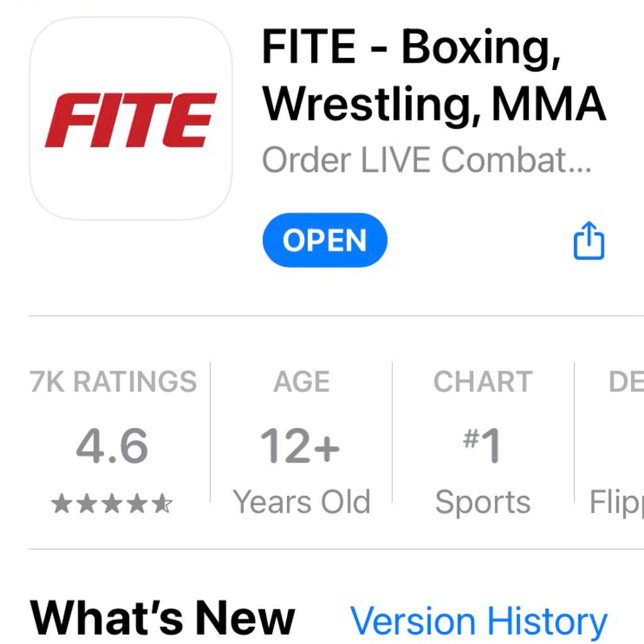Open the developer name starting with Flip
Viewport: 644px width, 644px height.
616,503
